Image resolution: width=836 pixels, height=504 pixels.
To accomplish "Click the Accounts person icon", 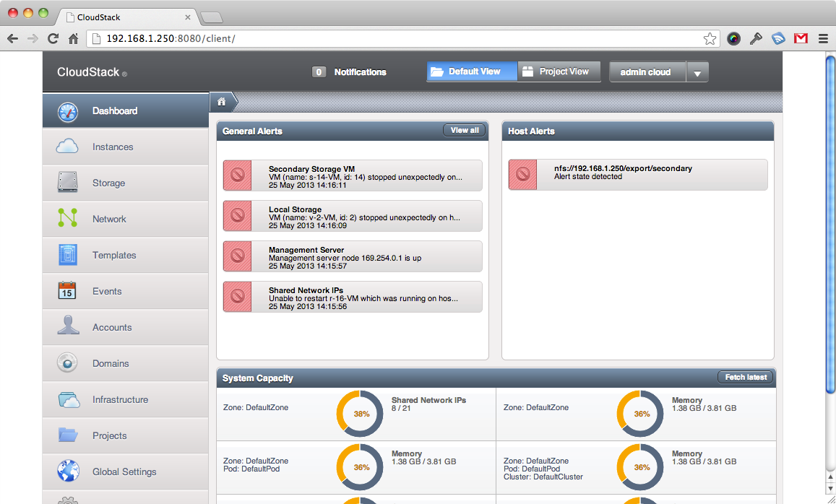I will point(68,326).
